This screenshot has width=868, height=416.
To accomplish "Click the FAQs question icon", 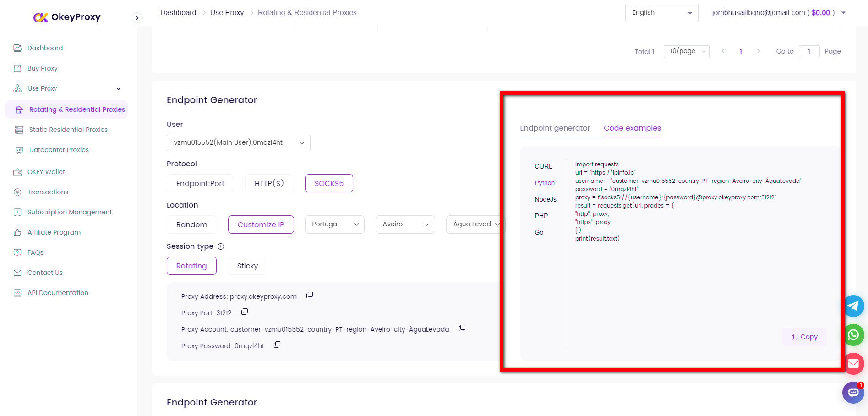I will (x=17, y=252).
